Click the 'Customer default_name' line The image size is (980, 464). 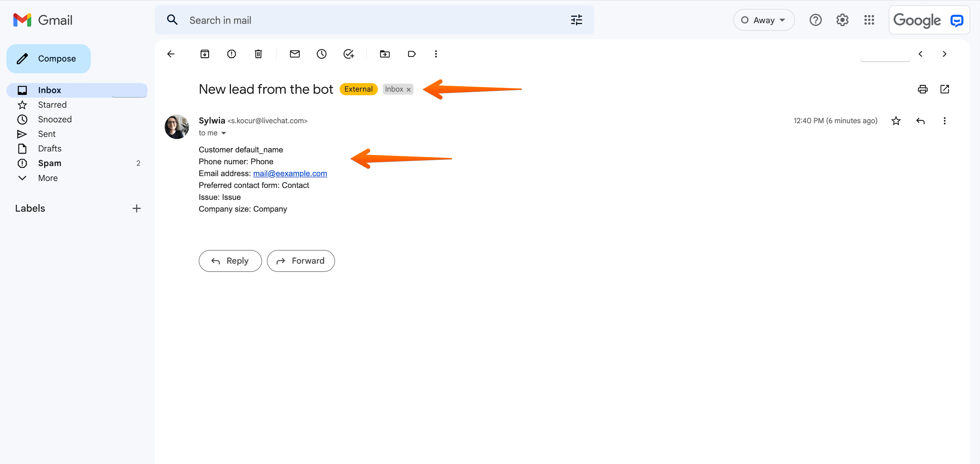click(x=241, y=150)
